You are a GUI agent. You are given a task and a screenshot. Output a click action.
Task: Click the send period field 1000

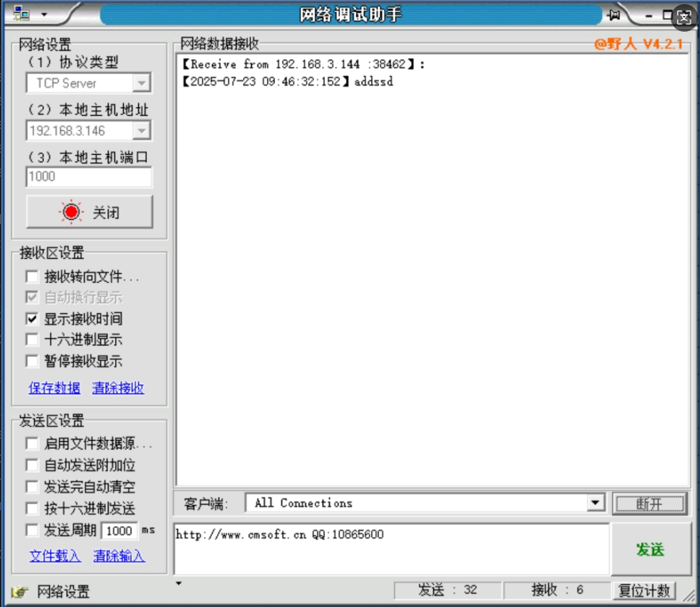pyautogui.click(x=119, y=531)
